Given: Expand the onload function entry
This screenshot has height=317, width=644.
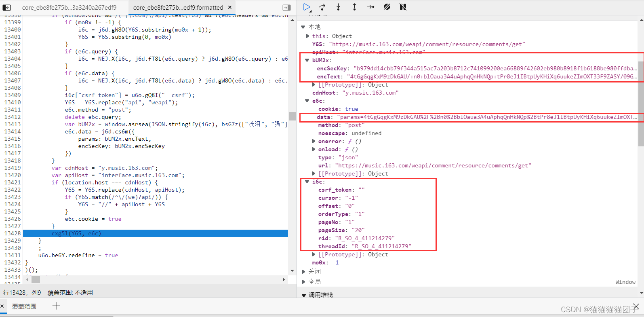Looking at the screenshot, I should pos(314,149).
